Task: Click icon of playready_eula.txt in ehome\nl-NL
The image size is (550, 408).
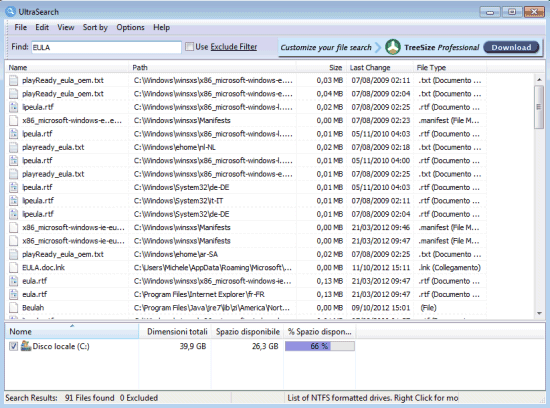Action: [x=13, y=147]
